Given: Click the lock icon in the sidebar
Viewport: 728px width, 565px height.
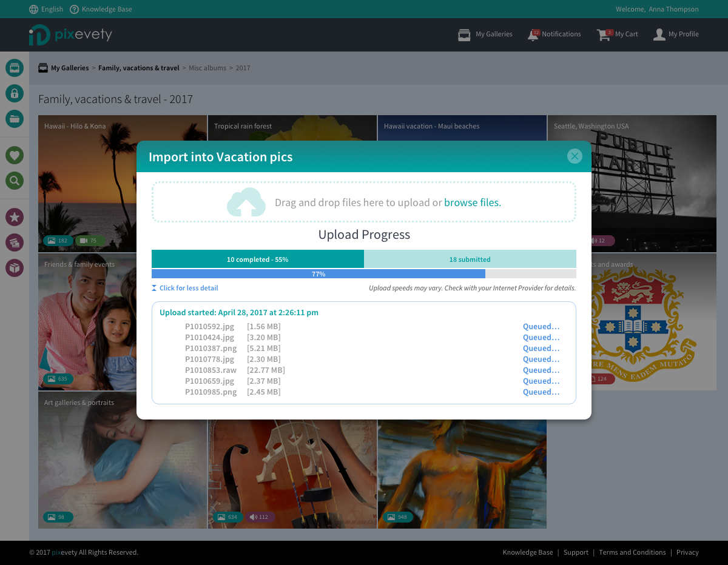Looking at the screenshot, I should pyautogui.click(x=15, y=93).
